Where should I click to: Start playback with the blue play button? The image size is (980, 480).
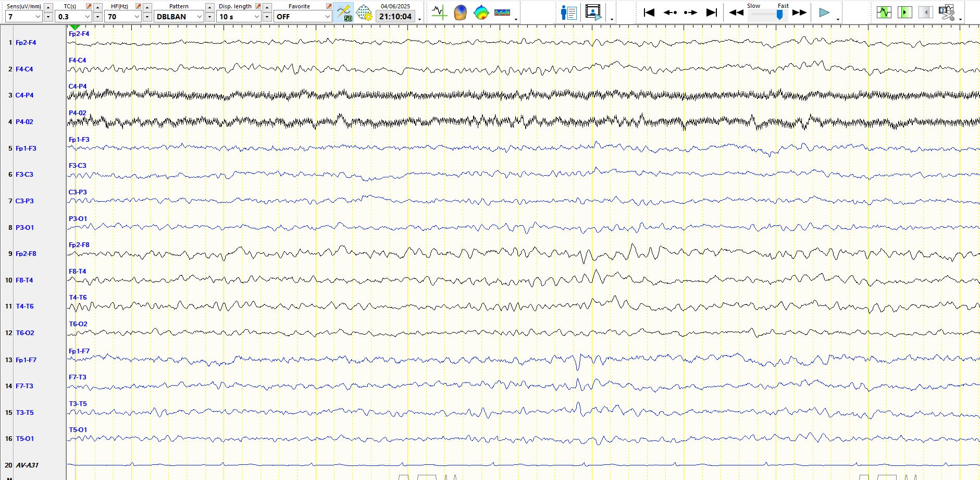pos(824,13)
